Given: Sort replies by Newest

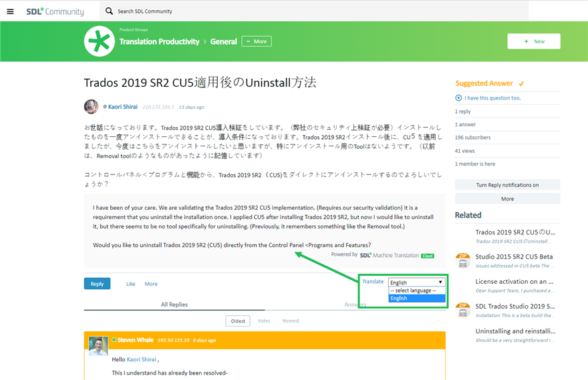Looking at the screenshot, I should [291, 321].
